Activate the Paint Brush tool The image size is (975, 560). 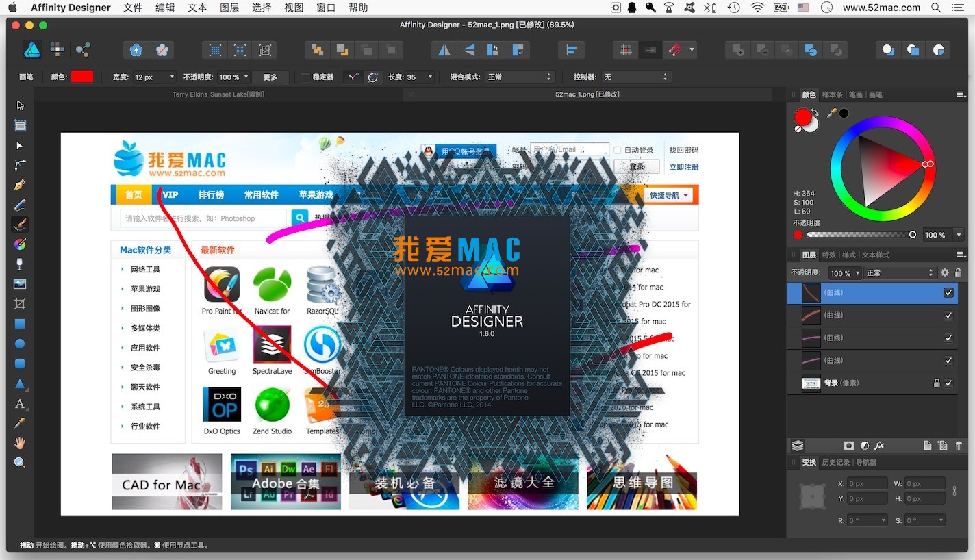tap(19, 224)
